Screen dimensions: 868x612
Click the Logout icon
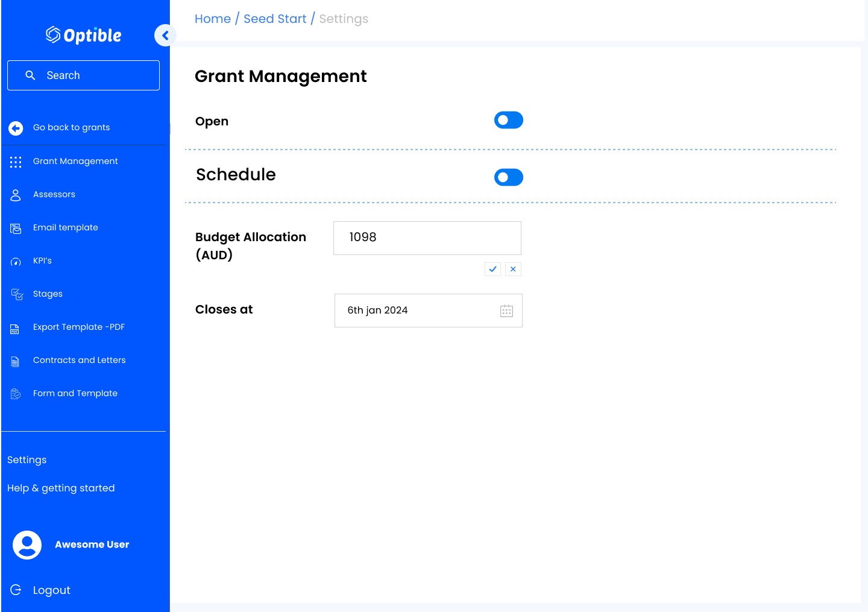coord(16,590)
